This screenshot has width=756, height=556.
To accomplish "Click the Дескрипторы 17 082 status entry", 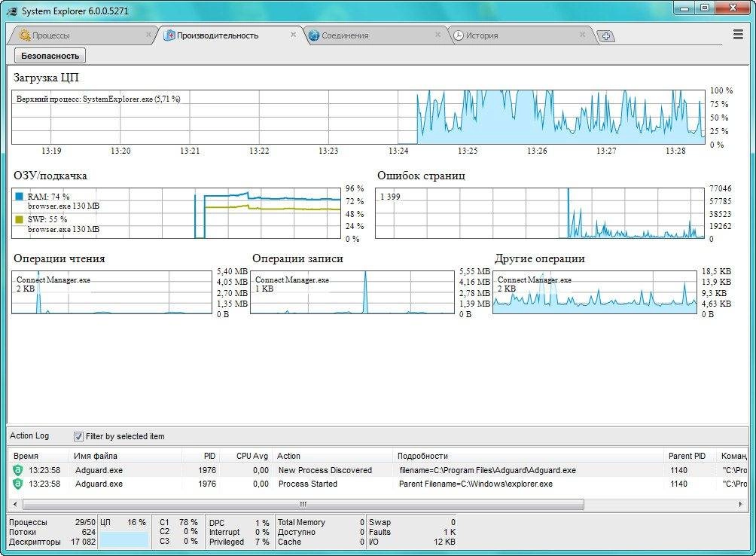I will coord(52,542).
